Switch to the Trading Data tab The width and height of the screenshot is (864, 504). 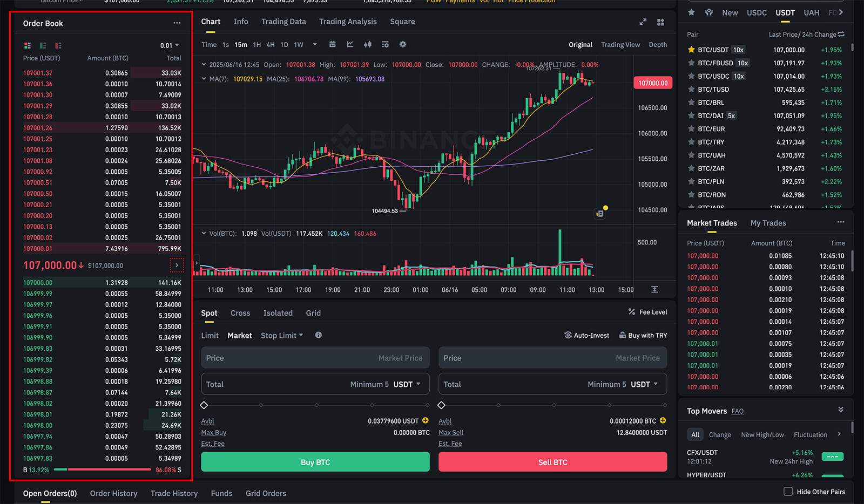point(283,22)
